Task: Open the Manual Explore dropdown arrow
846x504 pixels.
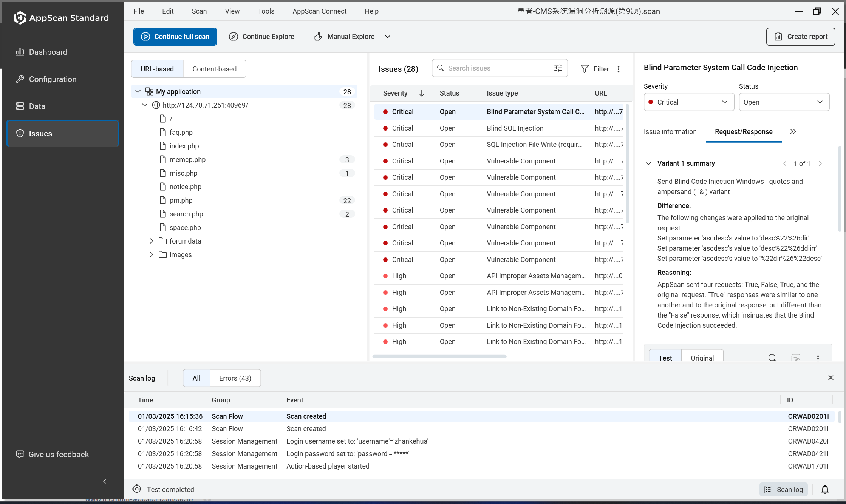Action: 388,37
